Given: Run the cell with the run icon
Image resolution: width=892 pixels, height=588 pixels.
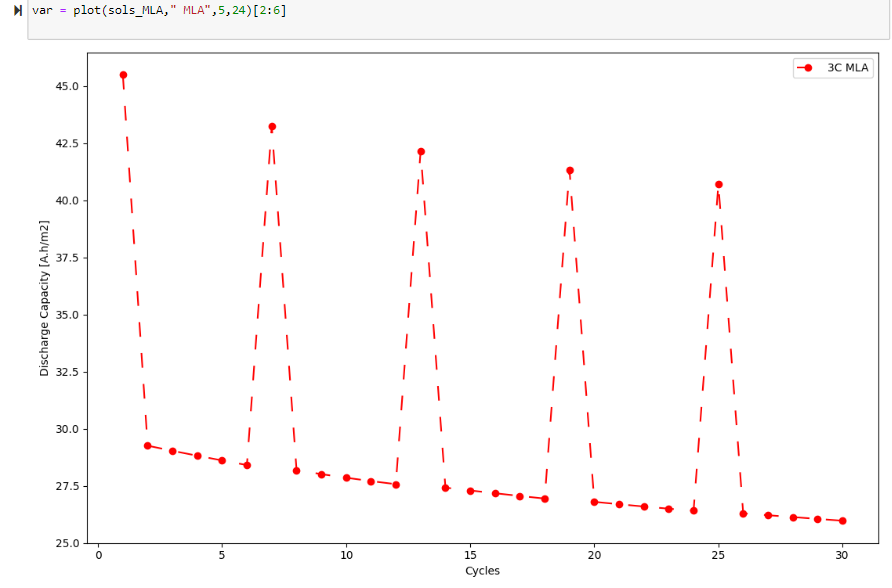Looking at the screenshot, I should 18,10.
